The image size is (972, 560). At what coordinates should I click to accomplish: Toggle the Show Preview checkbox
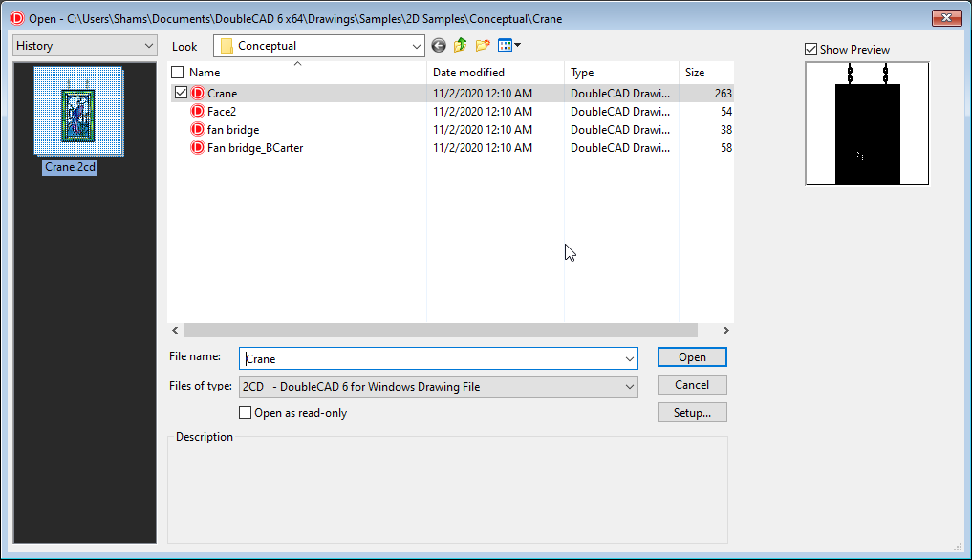pyautogui.click(x=810, y=49)
